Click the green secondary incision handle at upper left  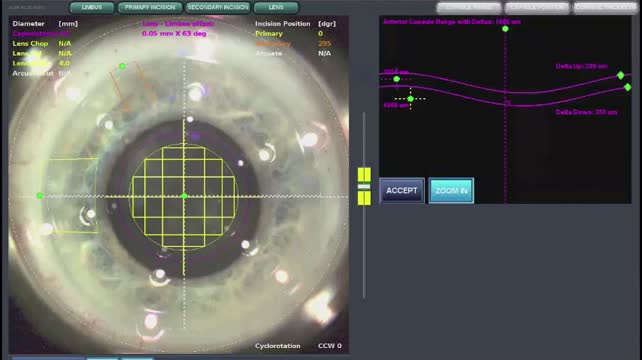coord(122,66)
